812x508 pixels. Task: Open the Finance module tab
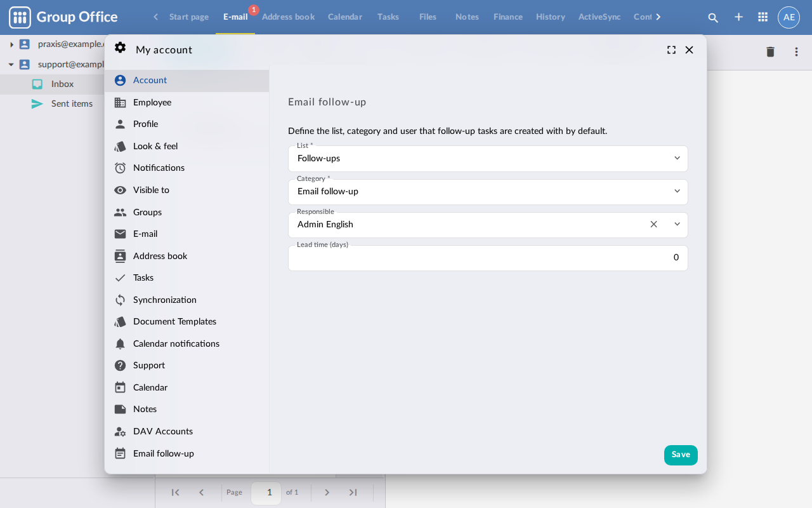pyautogui.click(x=508, y=17)
